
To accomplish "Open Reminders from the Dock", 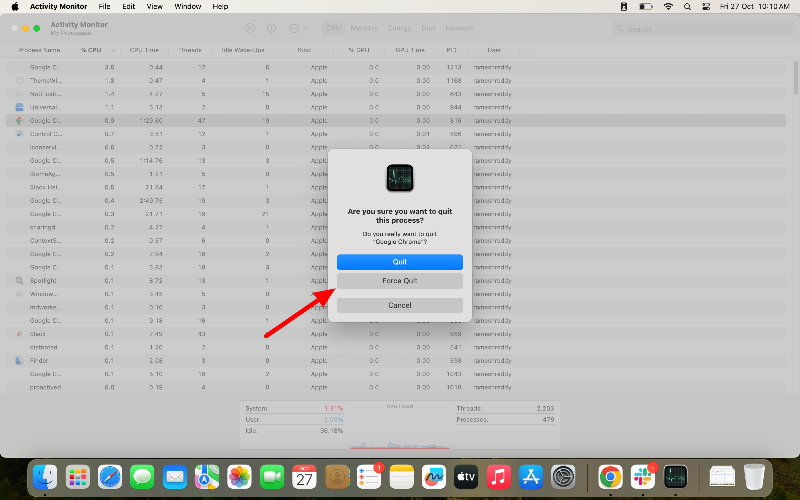I will [x=369, y=478].
